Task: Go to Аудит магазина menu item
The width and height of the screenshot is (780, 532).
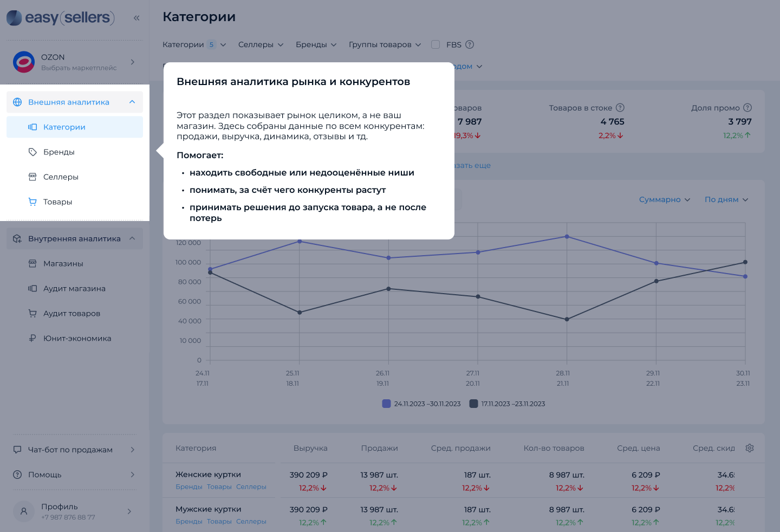Action: [x=75, y=288]
